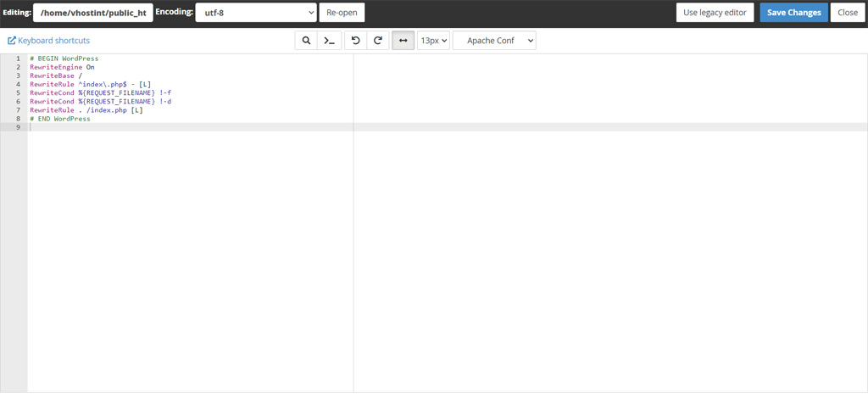Redo the last undone edit
The width and height of the screenshot is (868, 402).
[378, 41]
